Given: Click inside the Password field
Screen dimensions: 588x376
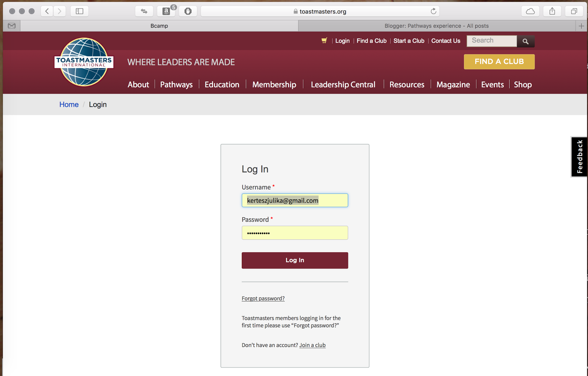Looking at the screenshot, I should 294,233.
